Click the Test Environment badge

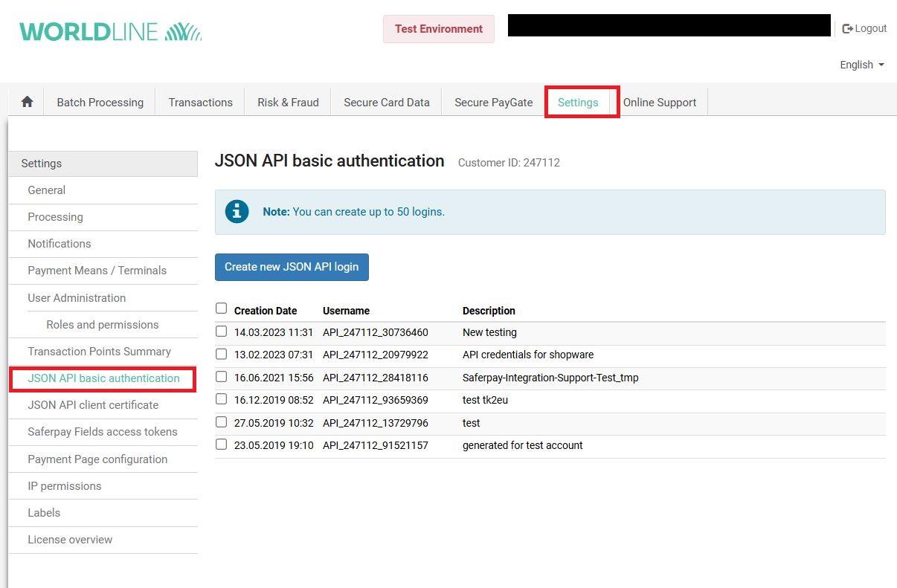coord(438,29)
